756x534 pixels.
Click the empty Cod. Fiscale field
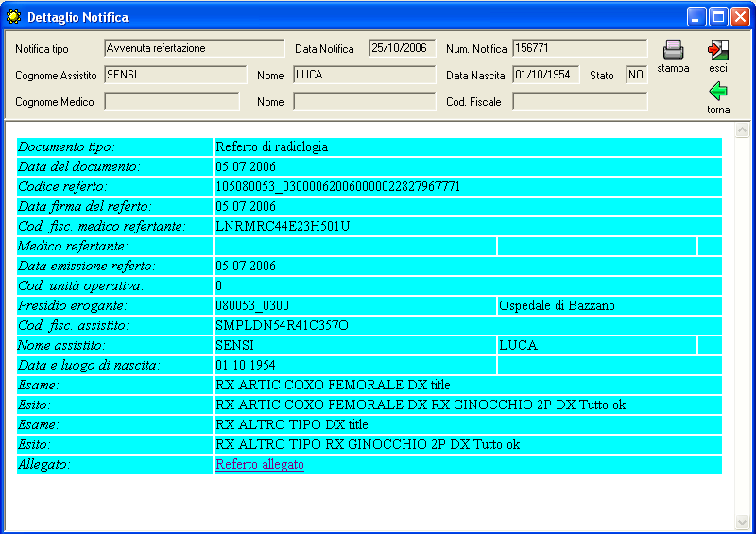[579, 101]
